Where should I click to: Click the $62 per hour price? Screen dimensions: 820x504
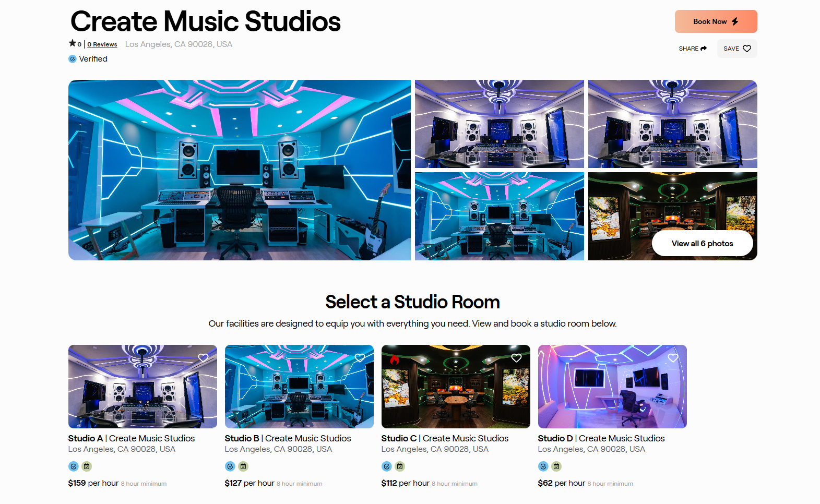[562, 483]
